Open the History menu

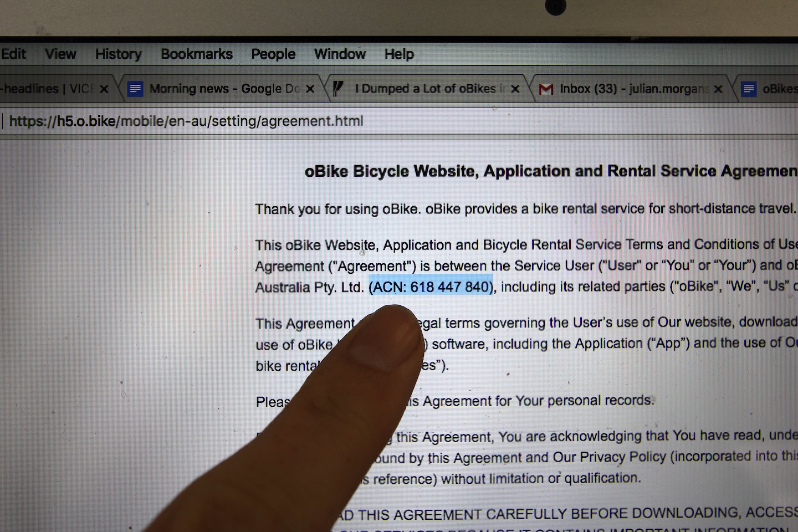pyautogui.click(x=118, y=54)
